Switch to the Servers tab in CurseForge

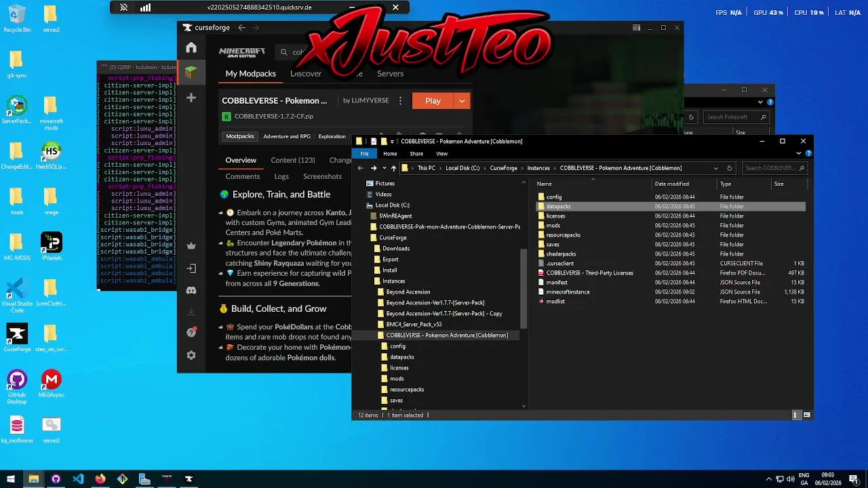pyautogui.click(x=390, y=74)
